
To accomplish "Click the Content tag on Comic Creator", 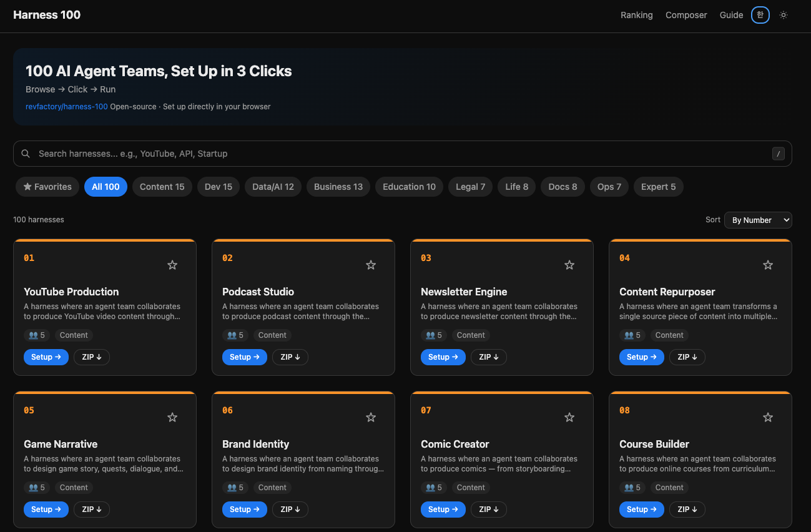I will tap(471, 488).
